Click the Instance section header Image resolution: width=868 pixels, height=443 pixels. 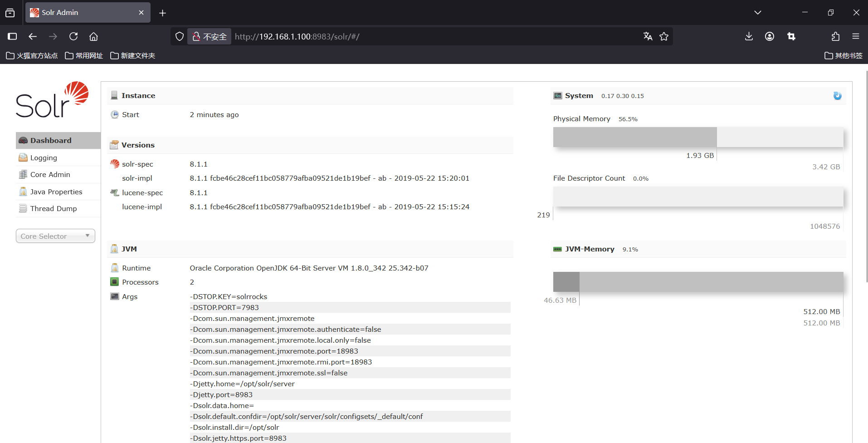pyautogui.click(x=310, y=96)
